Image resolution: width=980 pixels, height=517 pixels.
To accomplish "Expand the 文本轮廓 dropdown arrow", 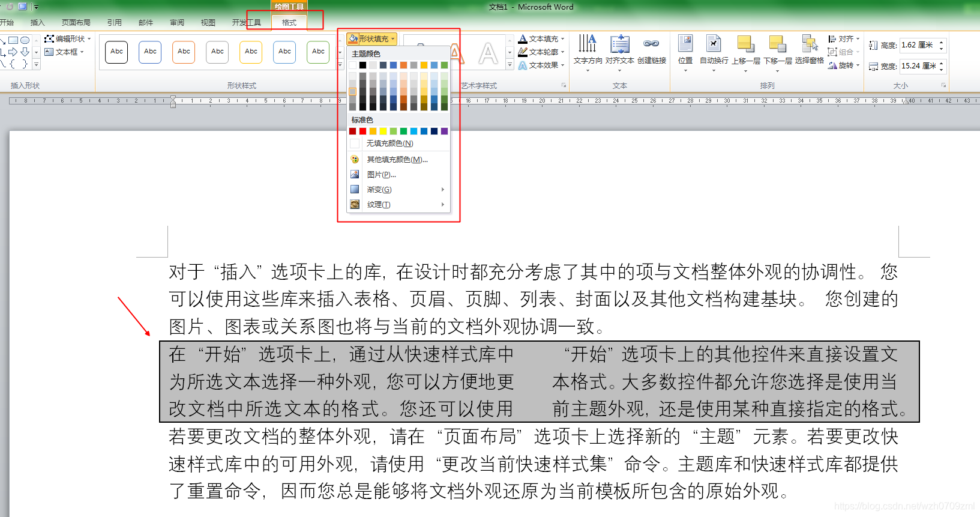I will [562, 52].
